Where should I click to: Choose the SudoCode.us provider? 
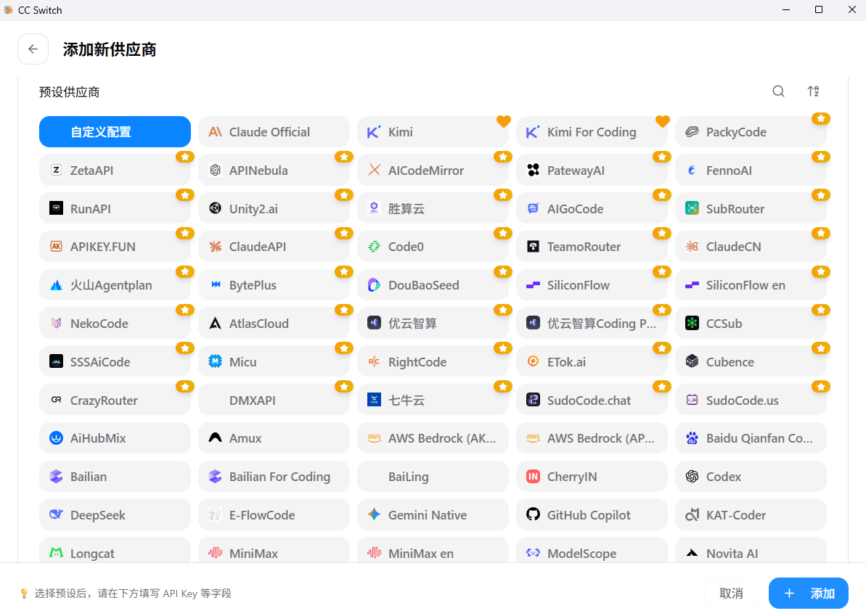[751, 400]
